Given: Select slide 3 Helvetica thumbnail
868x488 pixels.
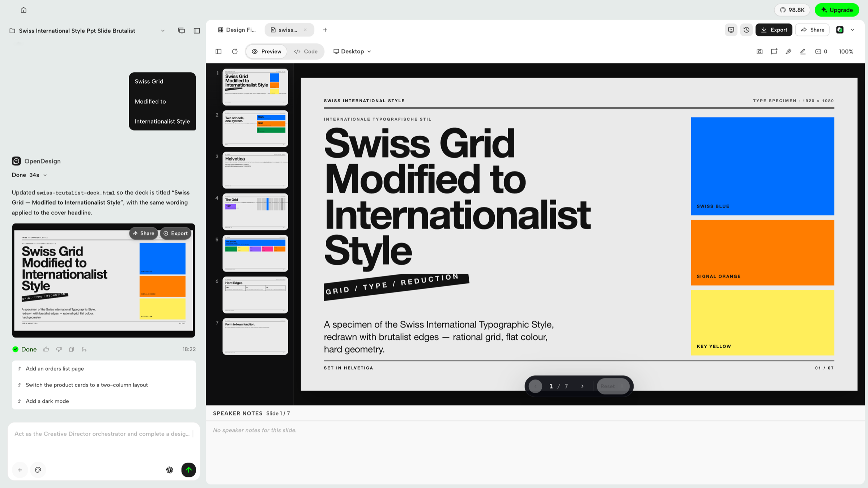Looking at the screenshot, I should [x=255, y=170].
